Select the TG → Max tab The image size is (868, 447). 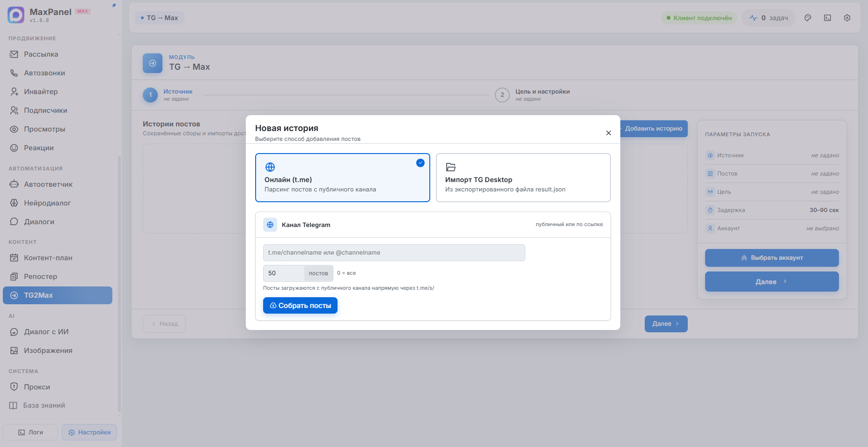159,18
